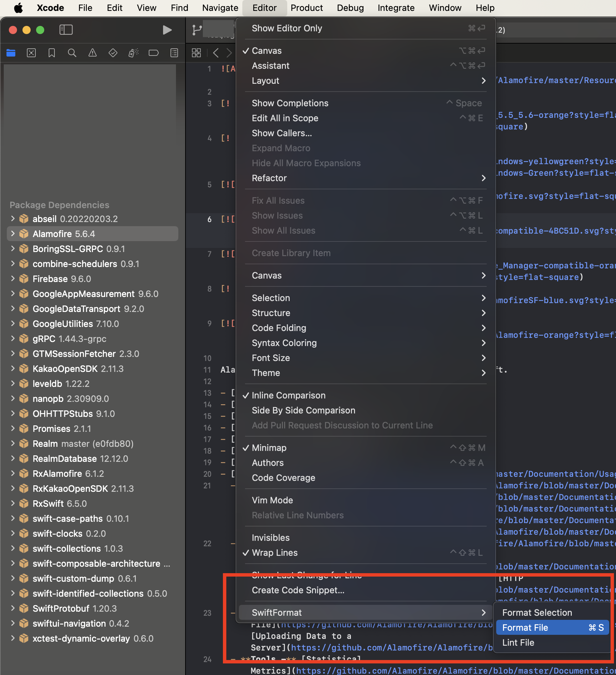Go forward with the editor right chevron
This screenshot has width=616, height=675.
click(x=229, y=53)
